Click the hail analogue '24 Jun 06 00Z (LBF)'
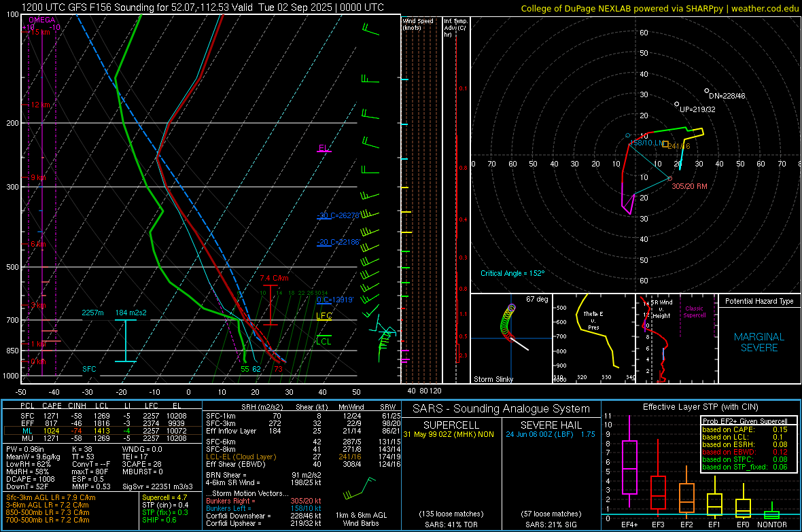The height and width of the screenshot is (532, 802). pos(540,434)
